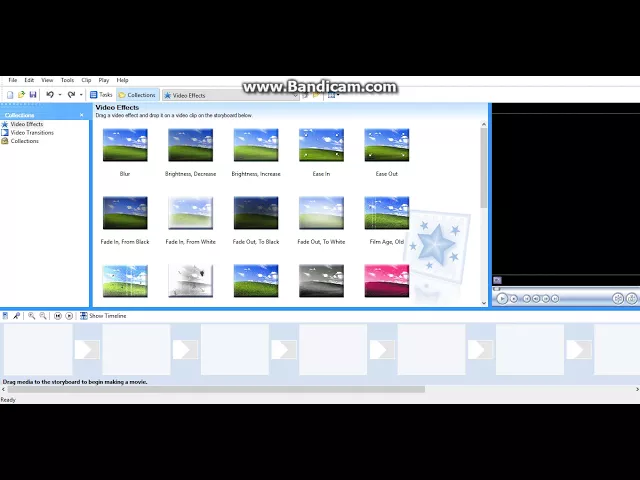The width and height of the screenshot is (640, 480).
Task: Open the View menu
Action: click(x=47, y=80)
